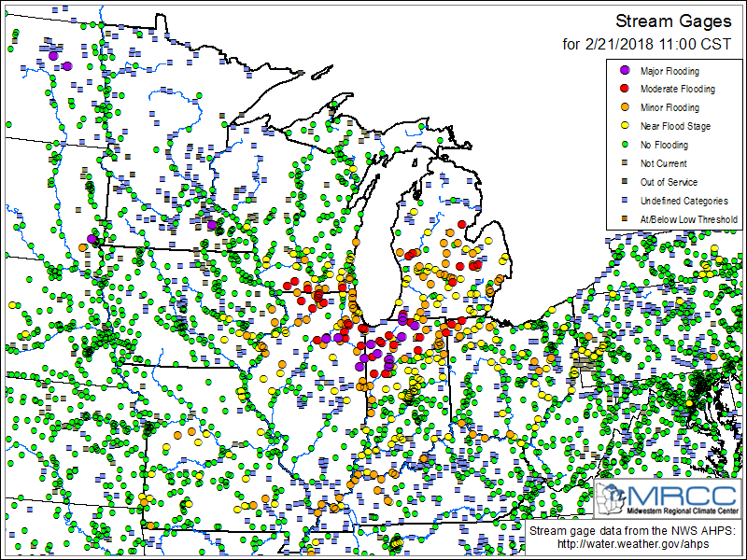This screenshot has height=560, width=747.
Task: Click the purple gage in far northwest corner
Action: click(x=54, y=57)
